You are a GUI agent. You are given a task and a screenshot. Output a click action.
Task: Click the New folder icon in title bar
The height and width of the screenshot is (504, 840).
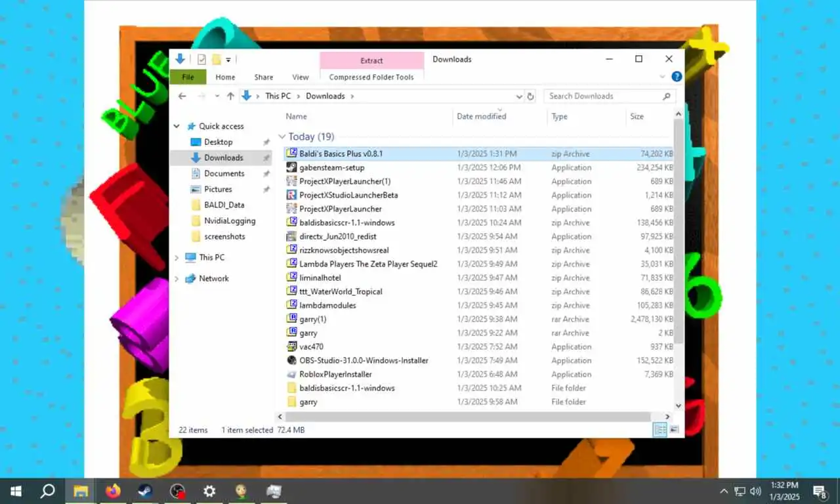pos(216,60)
